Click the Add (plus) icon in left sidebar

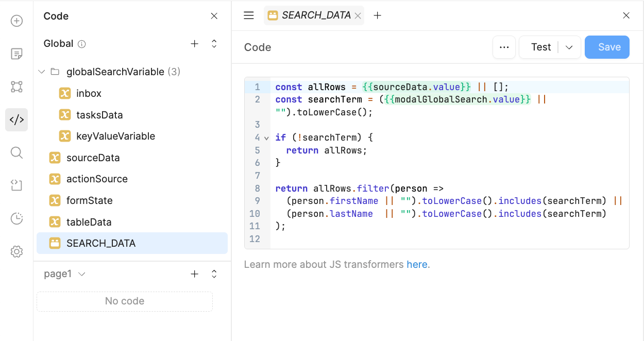pyautogui.click(x=16, y=21)
